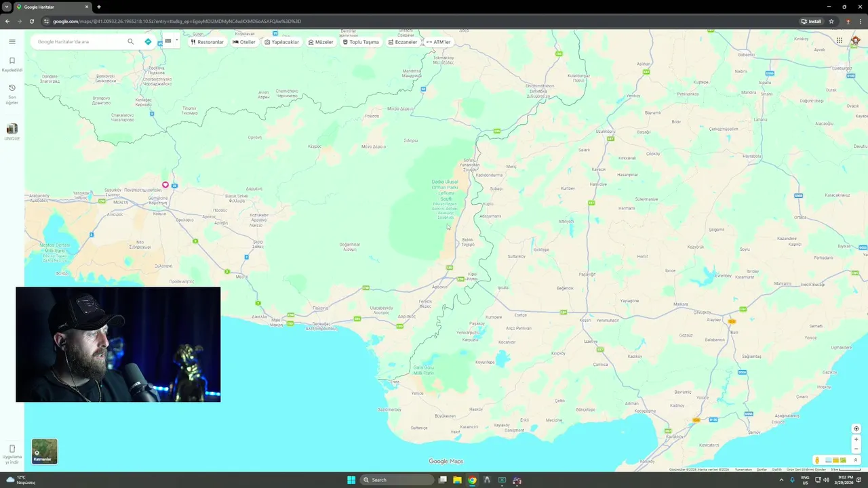Screen dimensions: 868x488
Task: Open the Windows Start menu
Action: pos(351,480)
